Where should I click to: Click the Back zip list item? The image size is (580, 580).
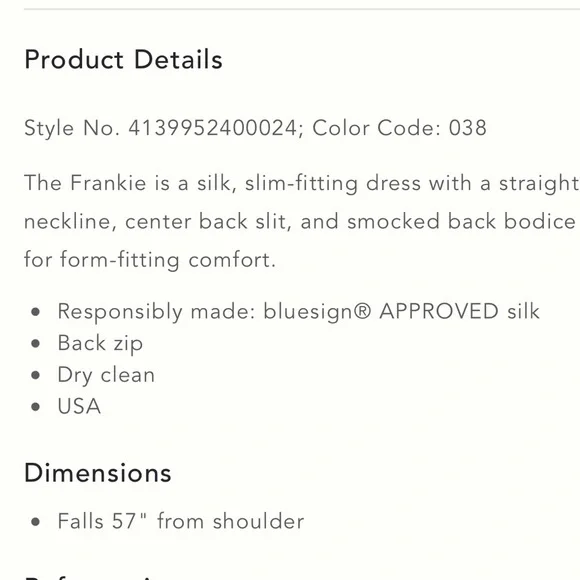100,344
